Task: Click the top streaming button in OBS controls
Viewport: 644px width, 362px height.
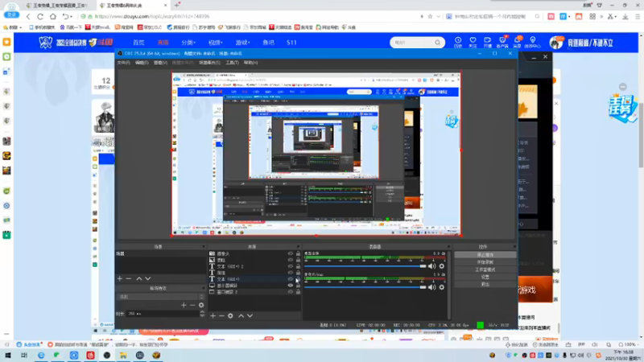Action: pos(485,255)
